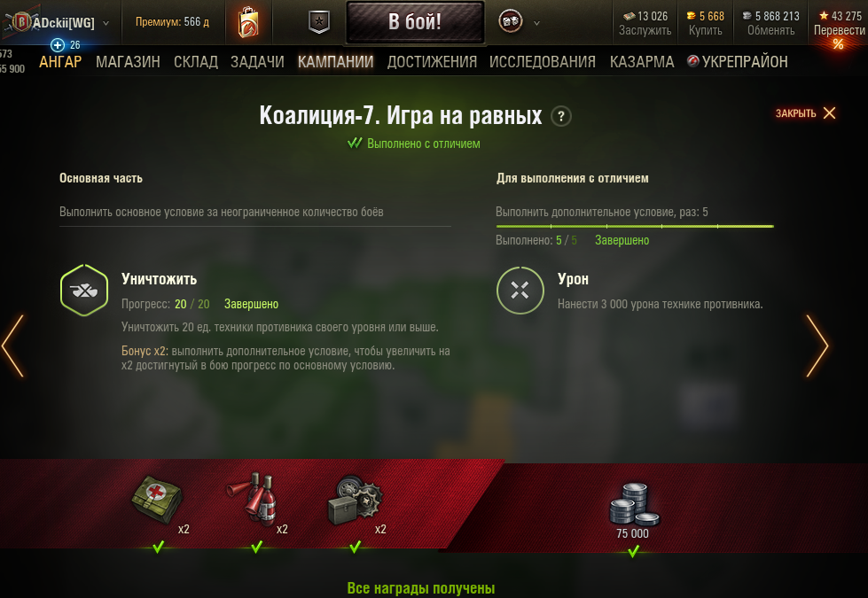This screenshot has width=868, height=598.
Task: Select the first aid kit reward
Action: [x=157, y=500]
